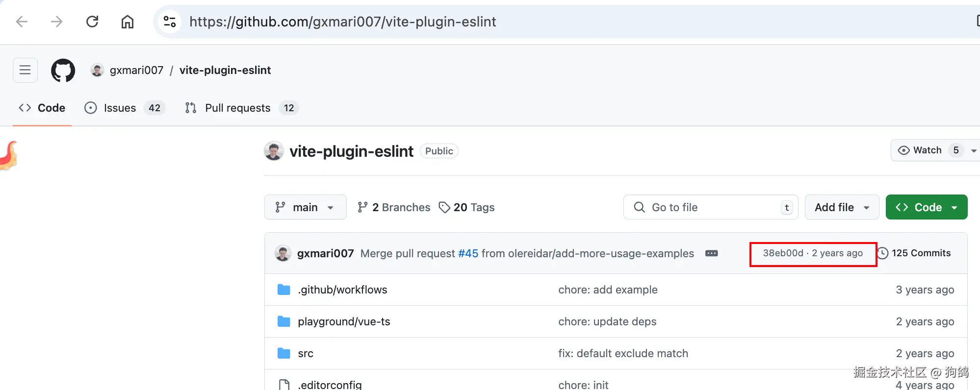Click the Go to file search field
Image resolution: width=980 pixels, height=390 pixels.
711,207
